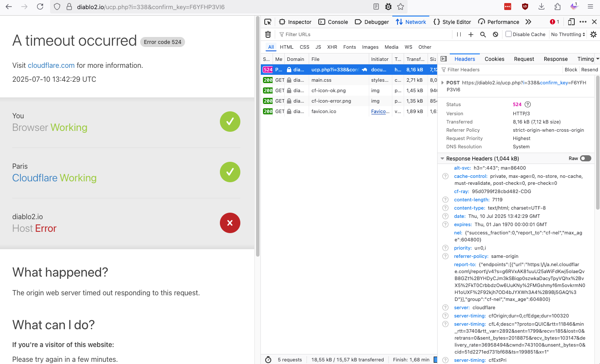Expand the POST request summary details

[x=442, y=83]
